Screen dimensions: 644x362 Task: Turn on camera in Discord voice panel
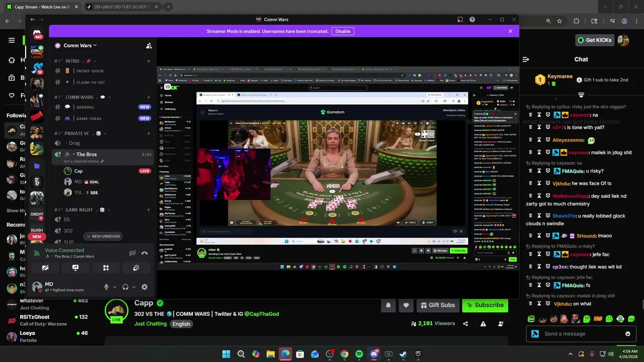click(x=45, y=268)
